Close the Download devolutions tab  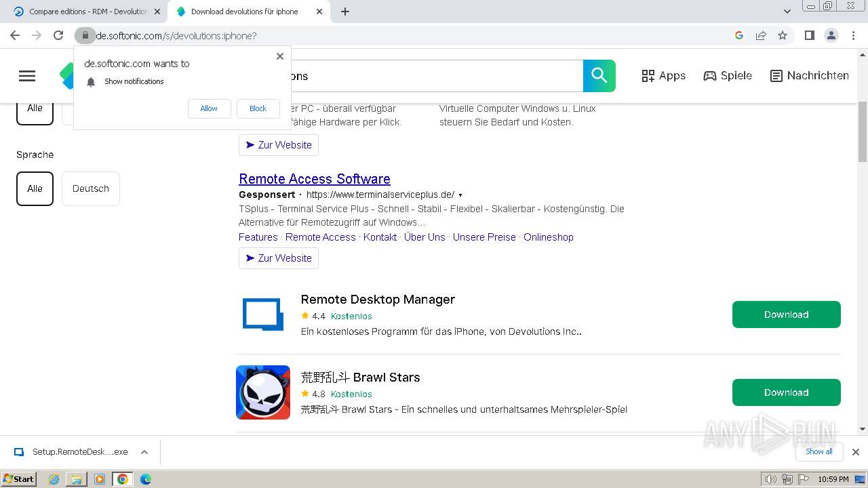(x=319, y=12)
